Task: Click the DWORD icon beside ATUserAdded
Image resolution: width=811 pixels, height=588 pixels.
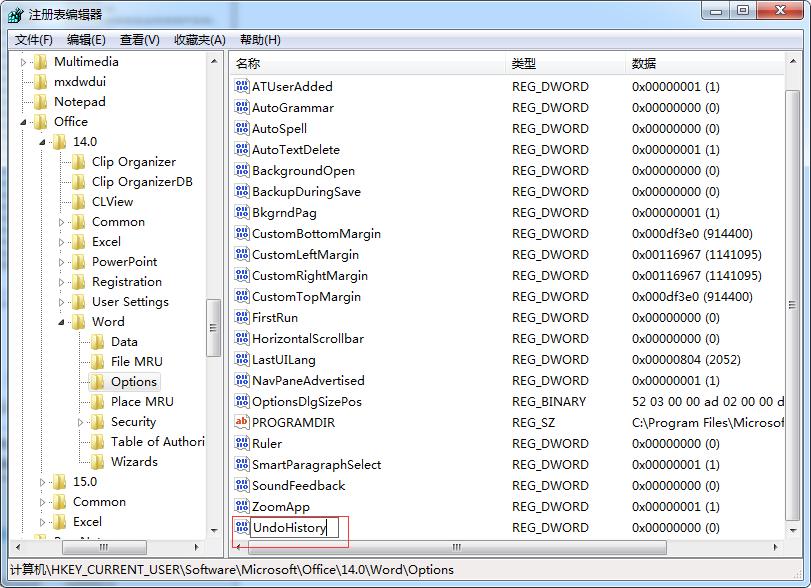Action: pyautogui.click(x=241, y=87)
